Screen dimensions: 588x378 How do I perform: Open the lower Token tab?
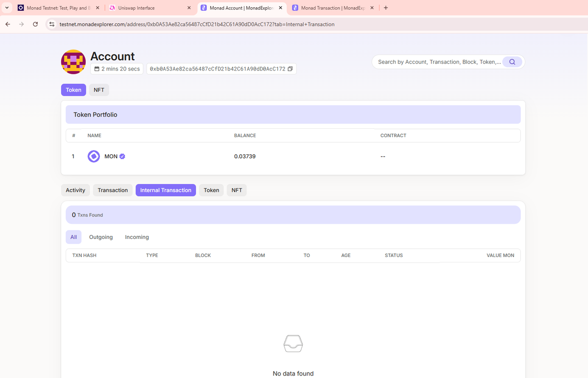click(x=211, y=190)
